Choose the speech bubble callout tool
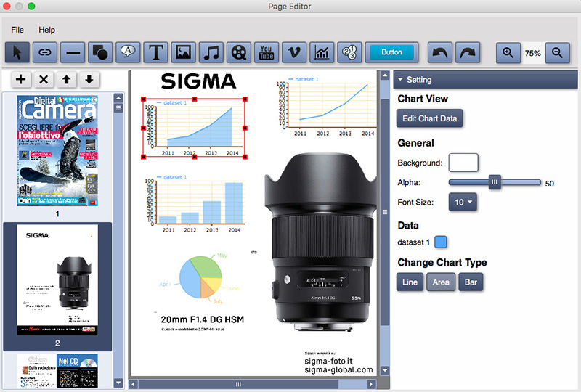Screen dimensions: 581x392 coord(128,52)
